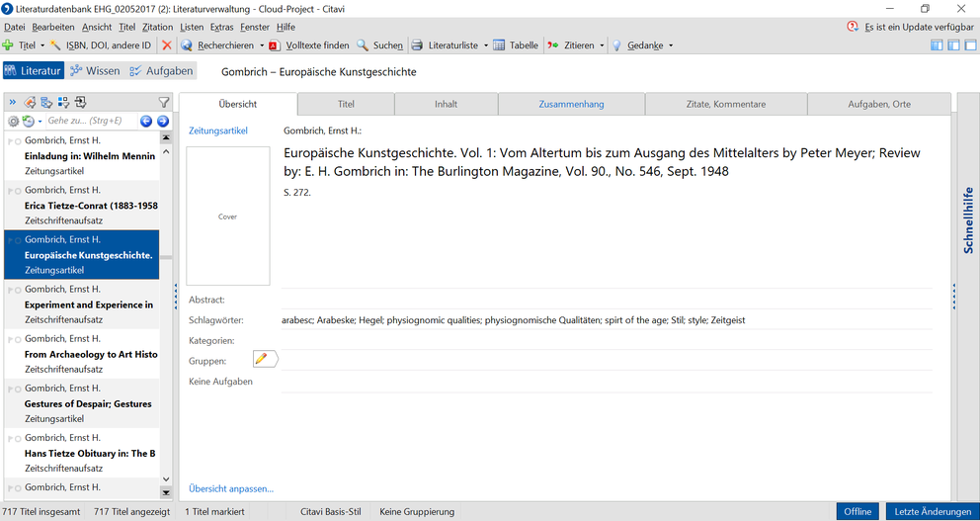Select the Experiment and Experience entry
This screenshot has height=521, width=980.
[88, 304]
